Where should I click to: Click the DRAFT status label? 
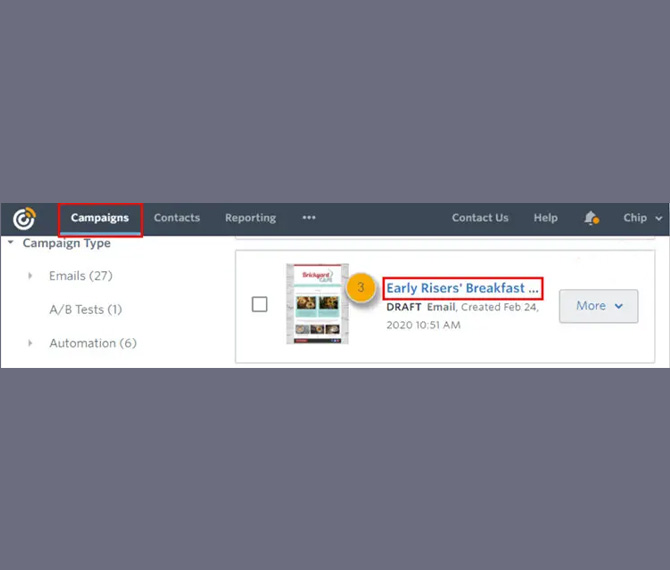point(404,307)
